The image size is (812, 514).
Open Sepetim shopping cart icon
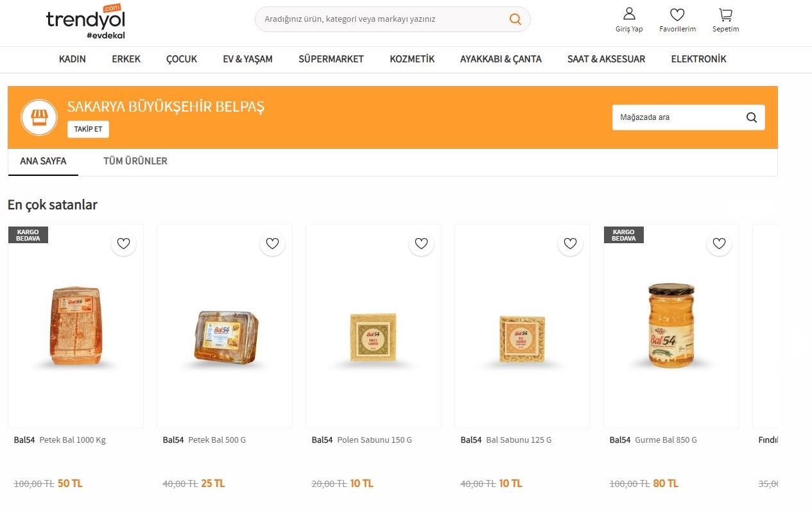[x=725, y=14]
